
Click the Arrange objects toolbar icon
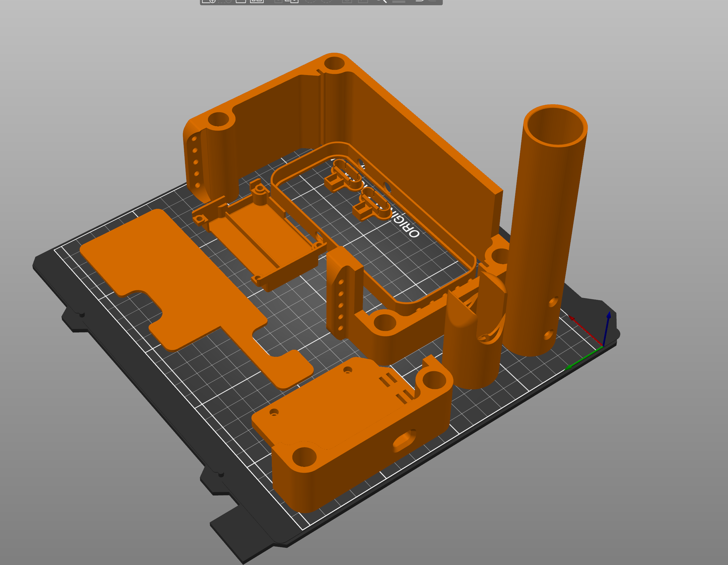(257, 1)
